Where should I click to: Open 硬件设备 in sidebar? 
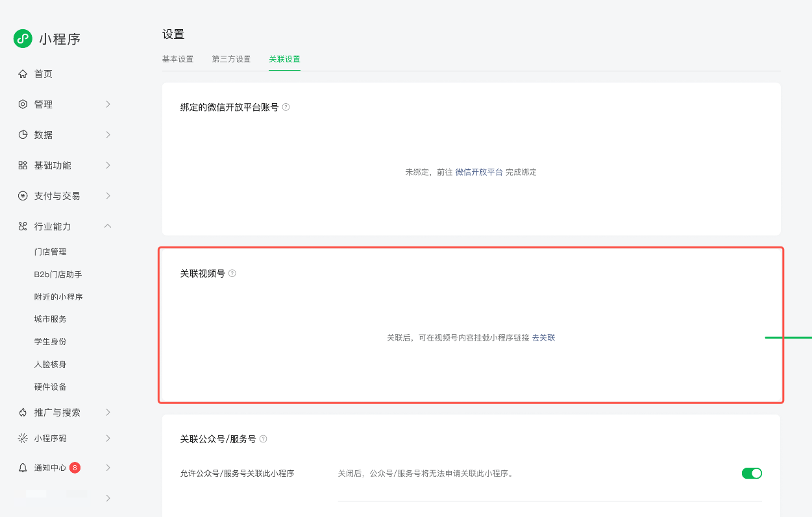51,387
